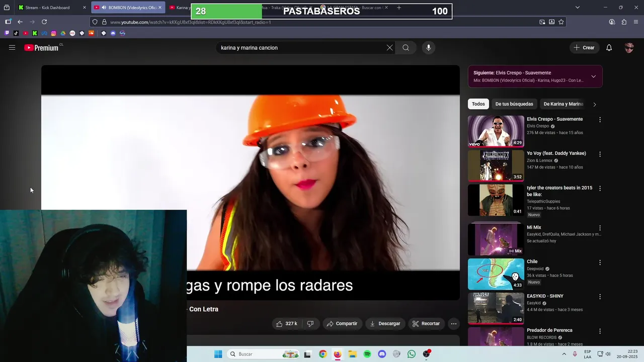
Task: Open options for Chile video
Action: coord(600,262)
